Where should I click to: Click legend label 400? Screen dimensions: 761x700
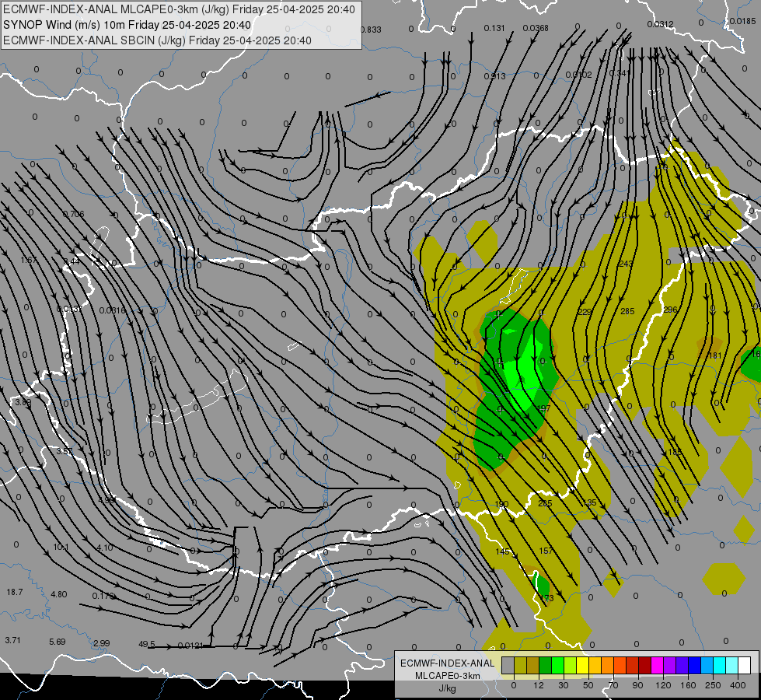click(738, 685)
